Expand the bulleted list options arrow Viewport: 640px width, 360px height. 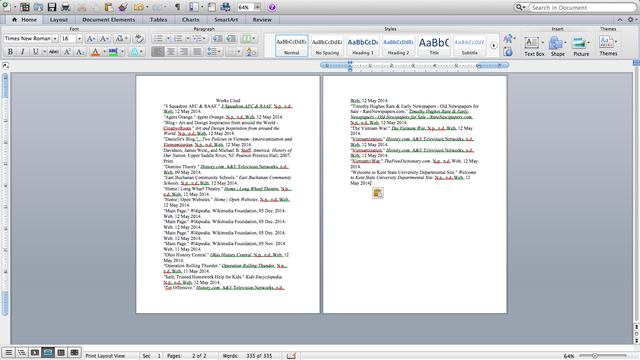[168, 38]
